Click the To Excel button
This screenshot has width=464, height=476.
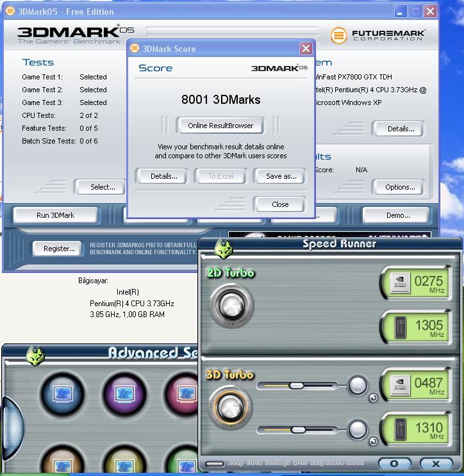coord(220,176)
